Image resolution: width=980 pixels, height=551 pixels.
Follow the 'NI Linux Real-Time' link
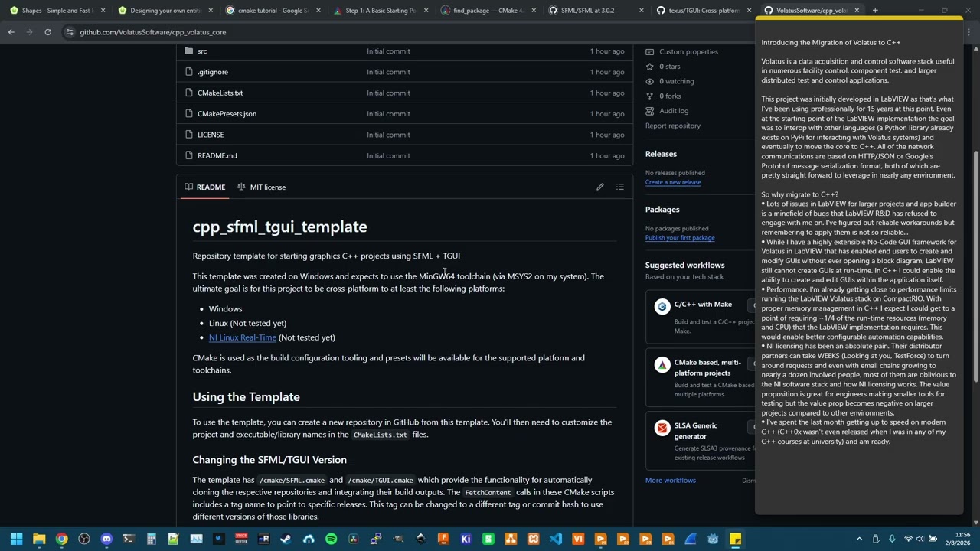(243, 337)
